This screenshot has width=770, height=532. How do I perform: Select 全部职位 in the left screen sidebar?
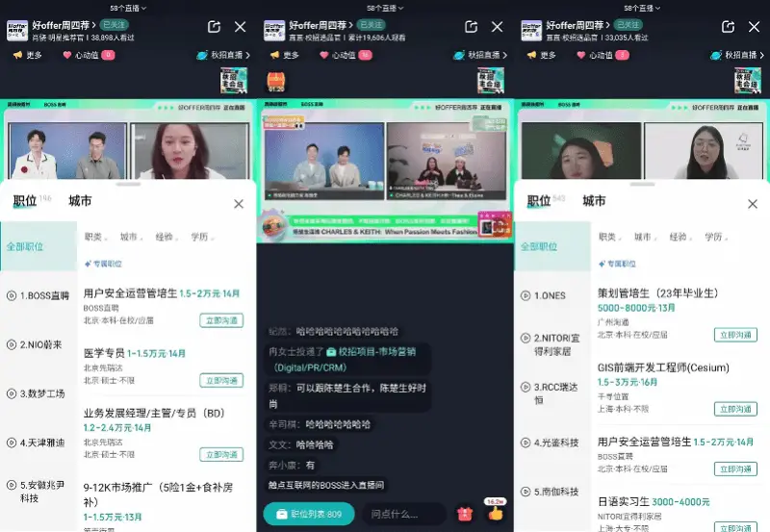coord(38,246)
